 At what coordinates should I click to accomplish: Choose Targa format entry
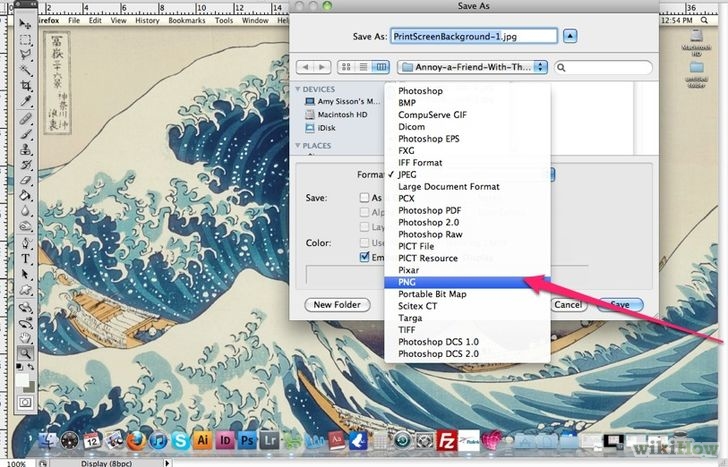click(x=467, y=318)
